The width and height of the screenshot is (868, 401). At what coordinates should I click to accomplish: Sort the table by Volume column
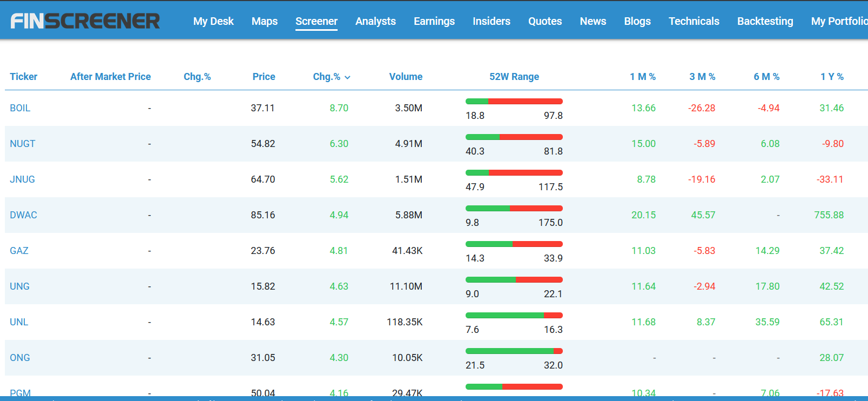(x=406, y=77)
